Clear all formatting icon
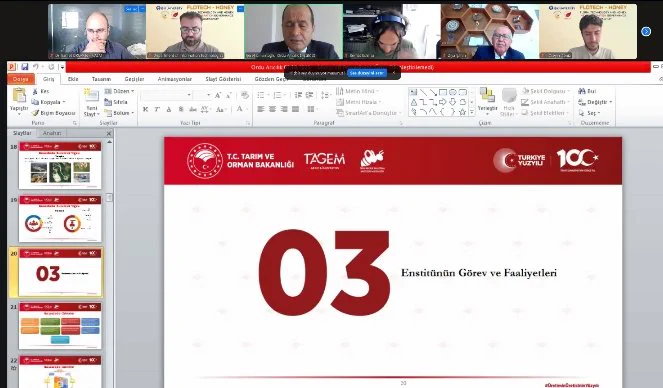This screenshot has height=388, width=663. pos(244,96)
